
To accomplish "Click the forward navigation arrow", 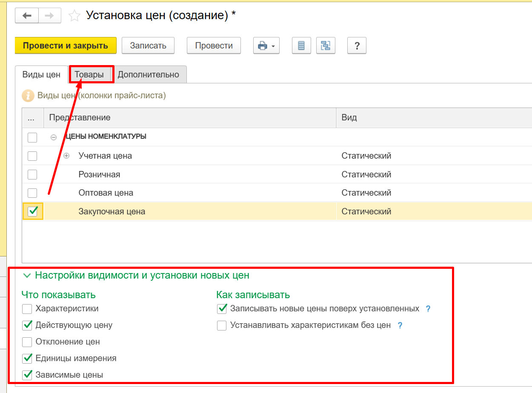I will tap(49, 16).
